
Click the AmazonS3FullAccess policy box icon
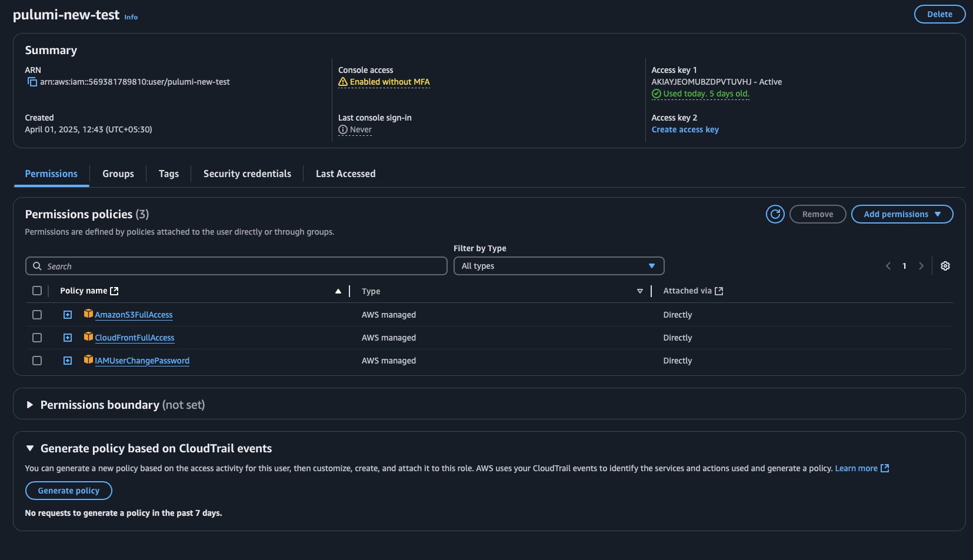88,314
